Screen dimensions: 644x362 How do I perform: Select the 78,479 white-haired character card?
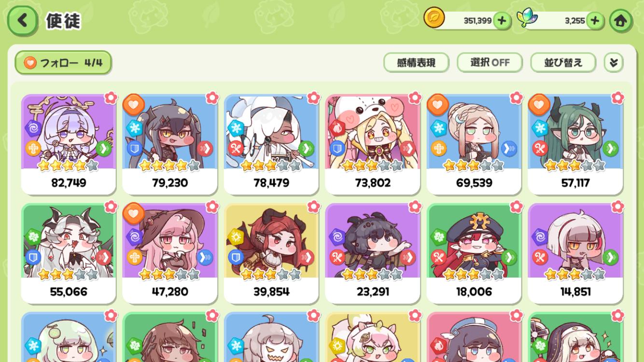(x=271, y=144)
